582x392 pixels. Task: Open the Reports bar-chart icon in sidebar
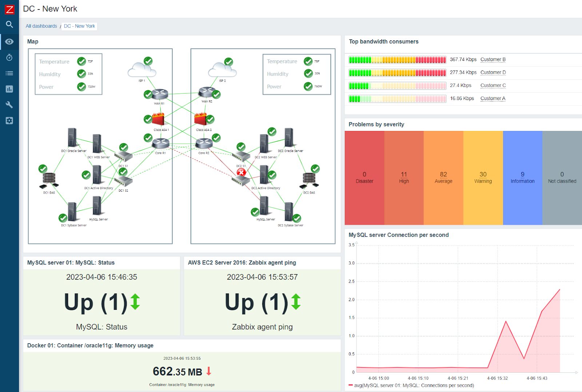click(x=9, y=89)
